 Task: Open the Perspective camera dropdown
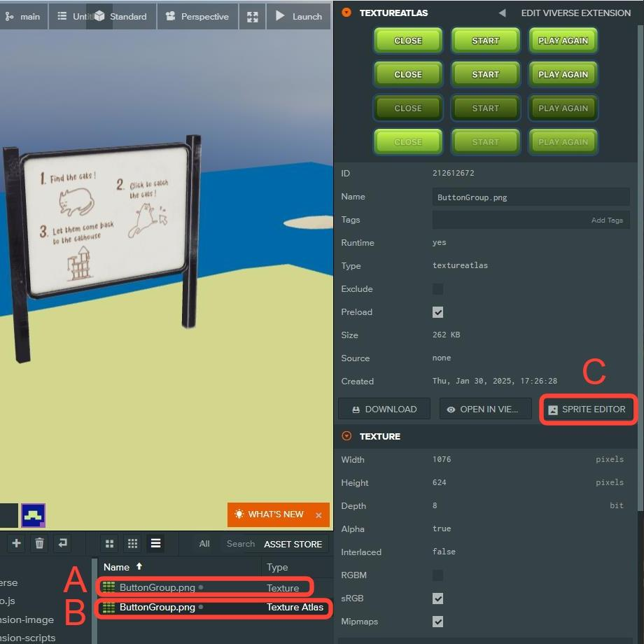click(197, 16)
